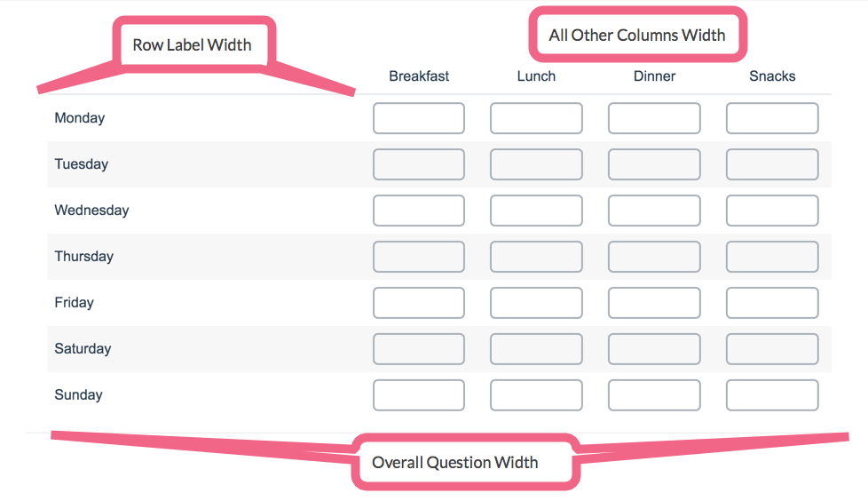Screen dimensions: 868x501
Task: Click the Tuesday Snacks input field
Action: 772,164
